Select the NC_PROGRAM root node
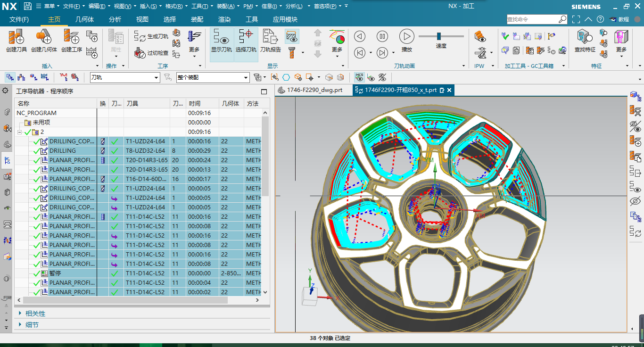This screenshot has width=644, height=347. (36, 113)
